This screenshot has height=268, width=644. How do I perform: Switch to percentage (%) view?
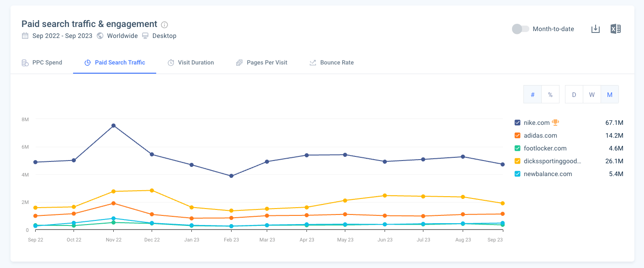[x=550, y=94]
